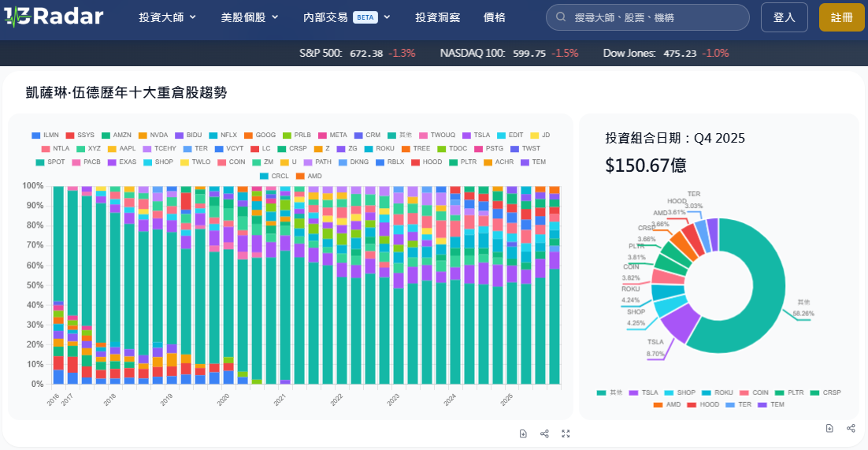The image size is (868, 450).
Task: Hide EDIT series via legend
Action: click(x=510, y=136)
